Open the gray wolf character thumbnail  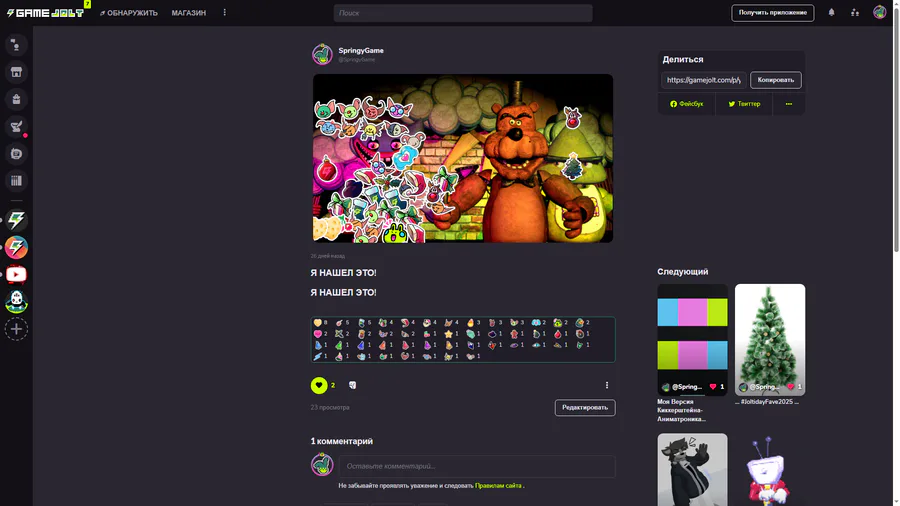click(x=692, y=469)
